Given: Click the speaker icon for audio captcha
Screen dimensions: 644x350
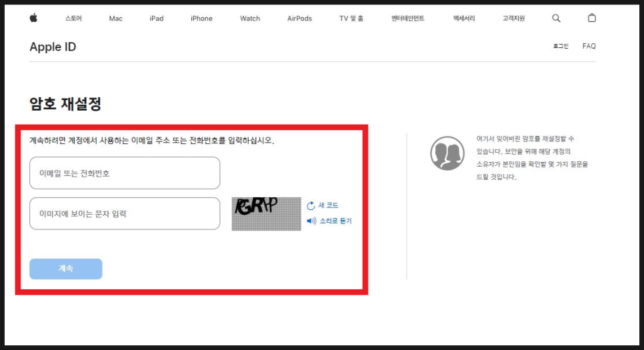Looking at the screenshot, I should (x=311, y=221).
